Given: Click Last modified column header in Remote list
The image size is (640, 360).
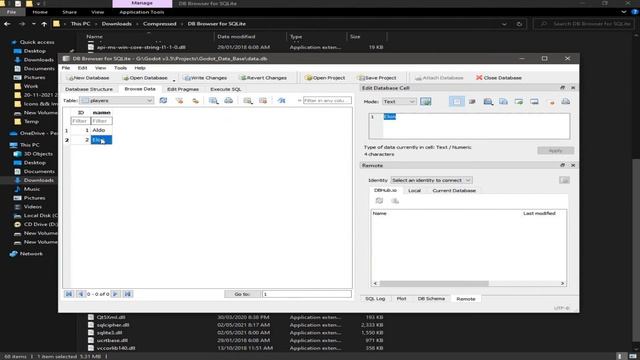Looking at the screenshot, I should pos(539,213).
